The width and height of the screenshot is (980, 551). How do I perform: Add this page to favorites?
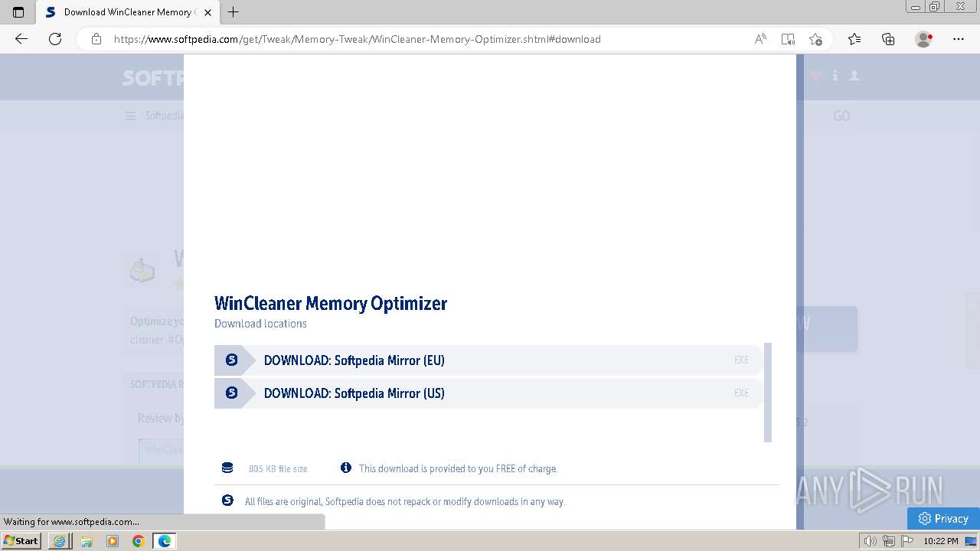point(815,39)
